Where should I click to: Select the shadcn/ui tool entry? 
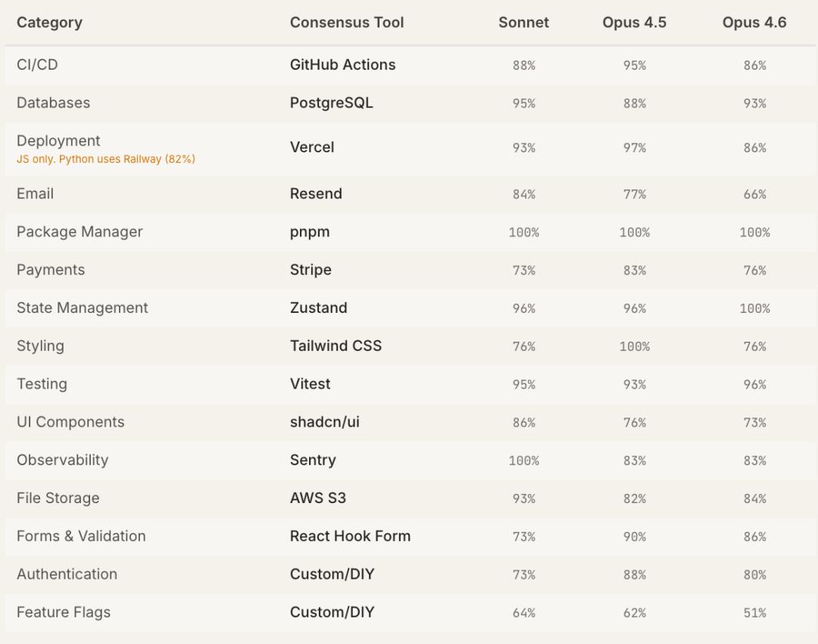pyautogui.click(x=324, y=423)
